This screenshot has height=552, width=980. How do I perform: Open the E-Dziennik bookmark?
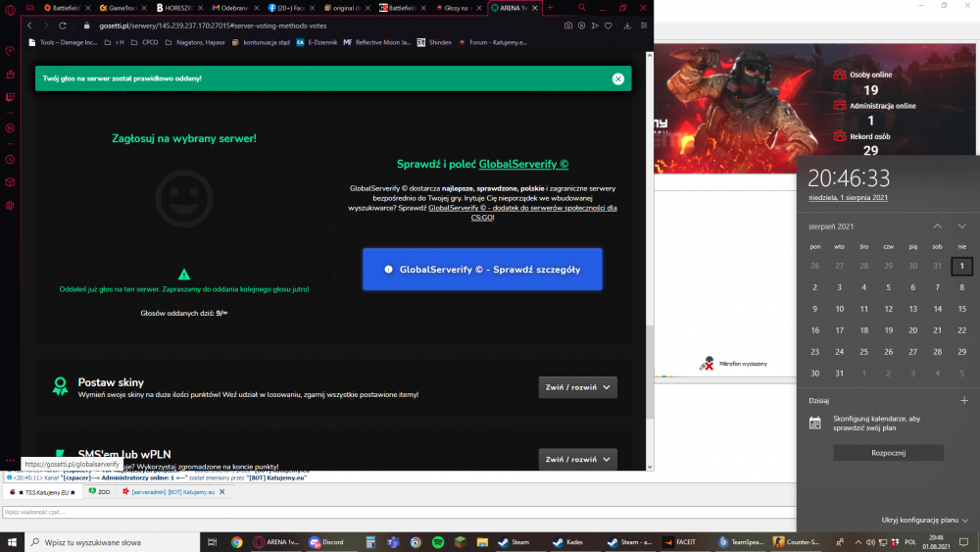point(317,42)
